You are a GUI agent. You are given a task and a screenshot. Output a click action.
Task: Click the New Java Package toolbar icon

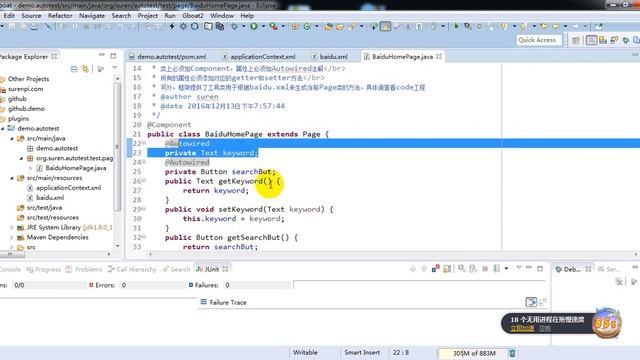point(295,27)
